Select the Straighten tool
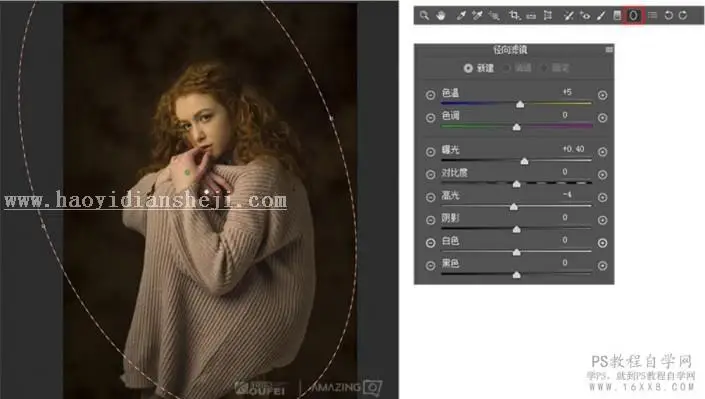The image size is (705, 399). point(531,16)
